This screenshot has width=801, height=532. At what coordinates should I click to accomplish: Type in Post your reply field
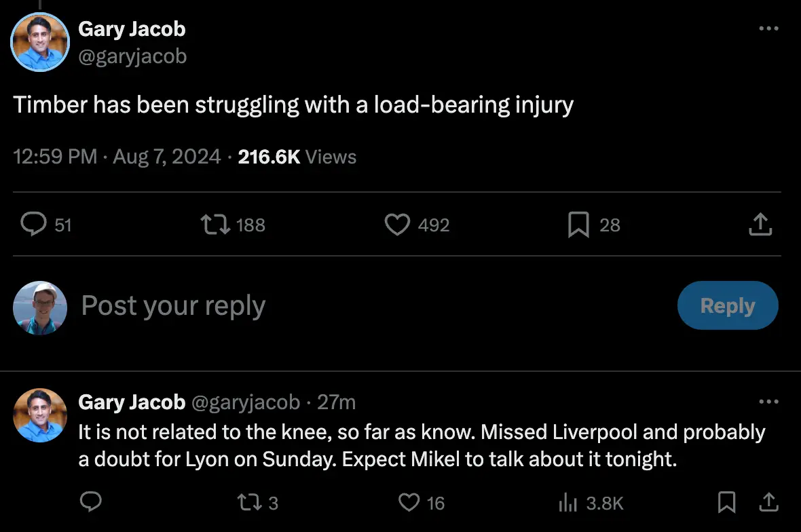[339, 306]
